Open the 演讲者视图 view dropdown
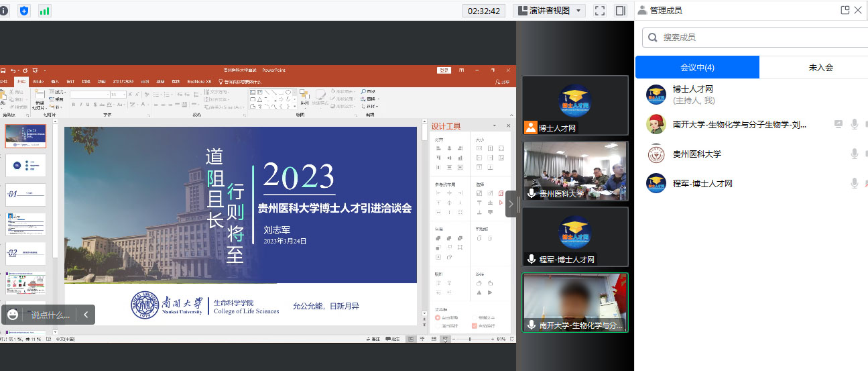This screenshot has height=371, width=868. point(550,11)
